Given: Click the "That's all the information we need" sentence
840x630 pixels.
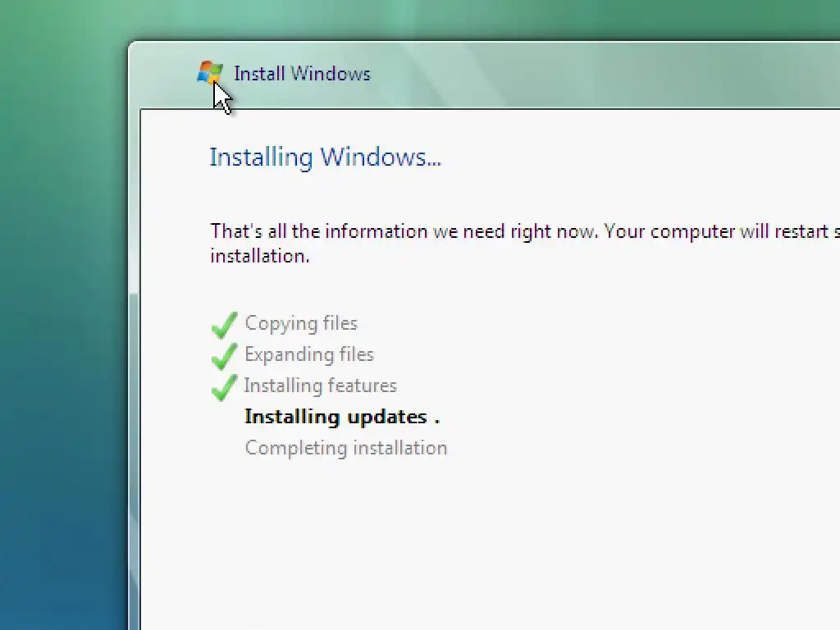Looking at the screenshot, I should [x=525, y=243].
